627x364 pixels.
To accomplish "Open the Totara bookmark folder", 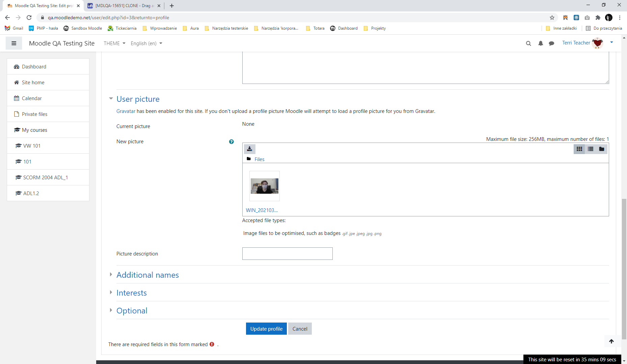I will tap(315, 28).
